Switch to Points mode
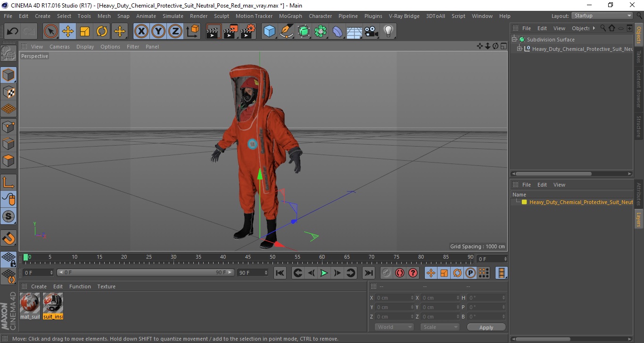The width and height of the screenshot is (644, 343). (8, 126)
